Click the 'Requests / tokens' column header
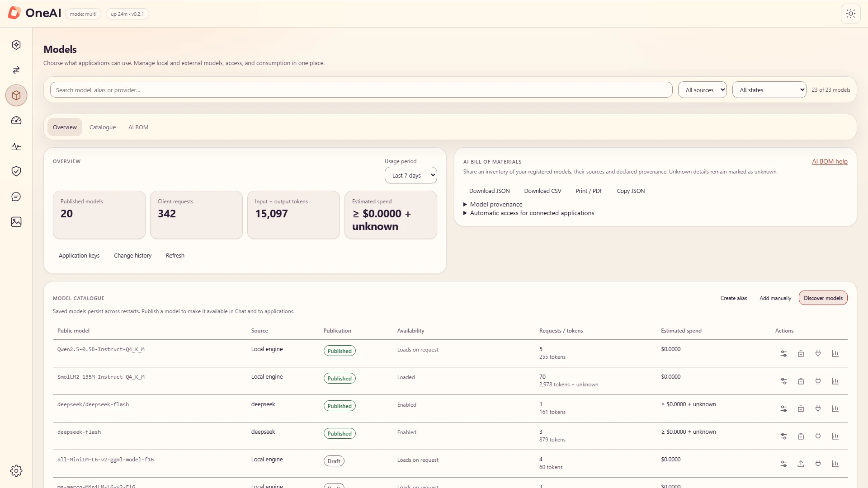868x488 pixels. pos(561,331)
